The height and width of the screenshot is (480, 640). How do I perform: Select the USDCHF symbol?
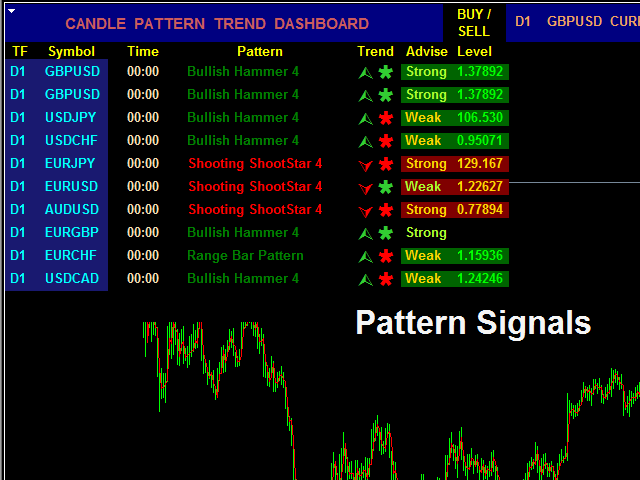[71, 140]
